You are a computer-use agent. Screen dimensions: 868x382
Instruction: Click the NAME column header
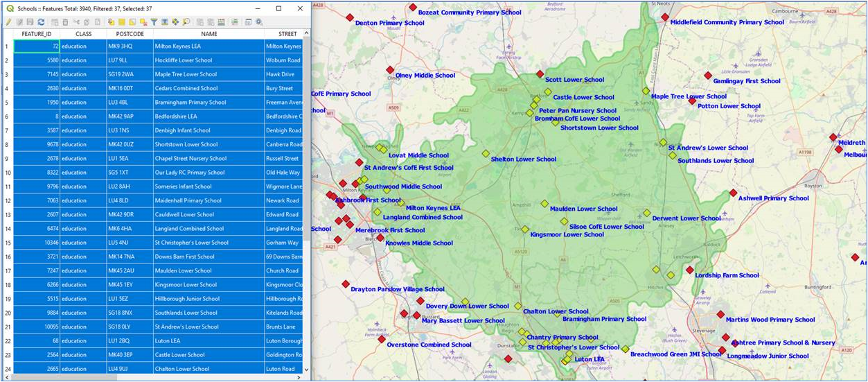point(209,33)
